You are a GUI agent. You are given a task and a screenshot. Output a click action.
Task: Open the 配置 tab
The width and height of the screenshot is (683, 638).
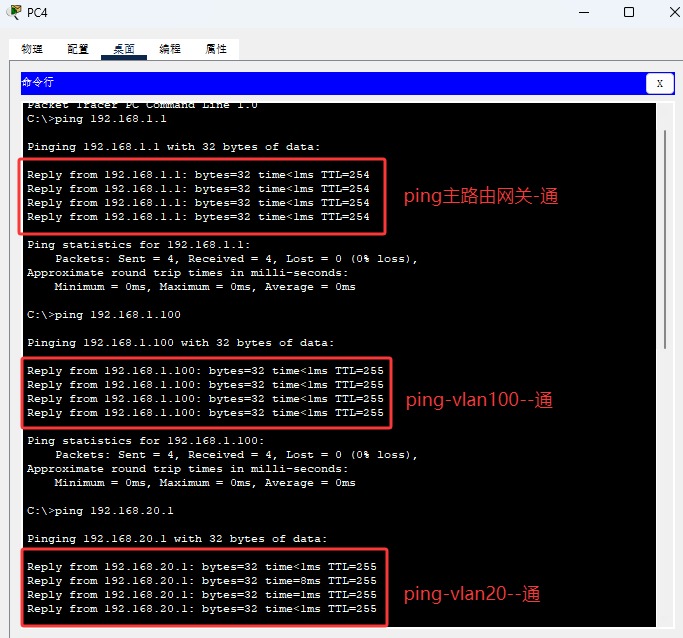coord(78,49)
